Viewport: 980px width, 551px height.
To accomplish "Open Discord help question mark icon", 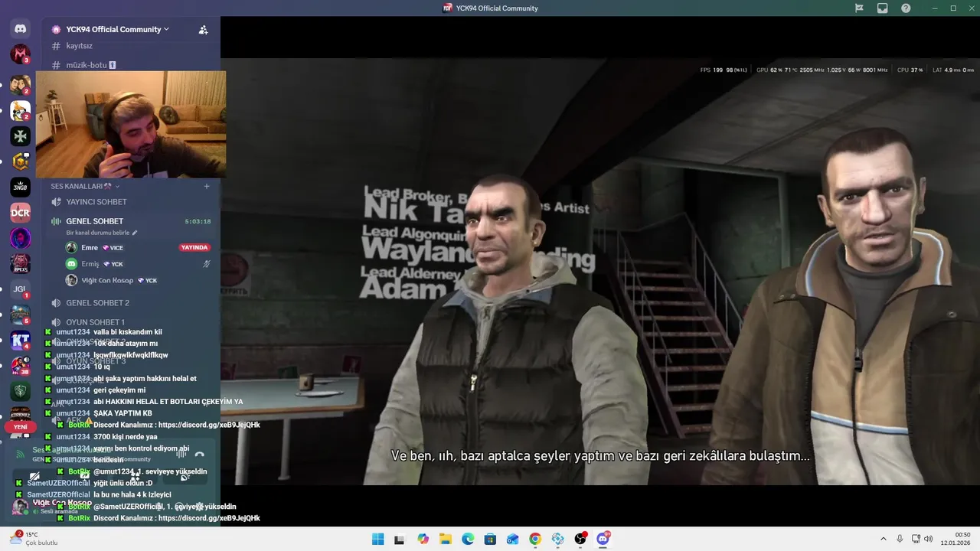I will point(906,8).
